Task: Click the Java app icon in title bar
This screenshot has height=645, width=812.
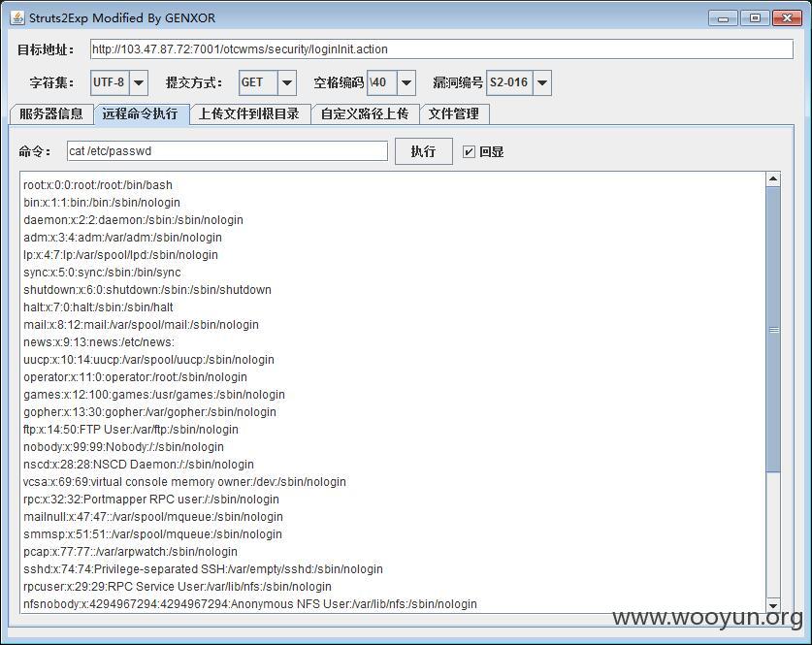Action: (x=17, y=17)
